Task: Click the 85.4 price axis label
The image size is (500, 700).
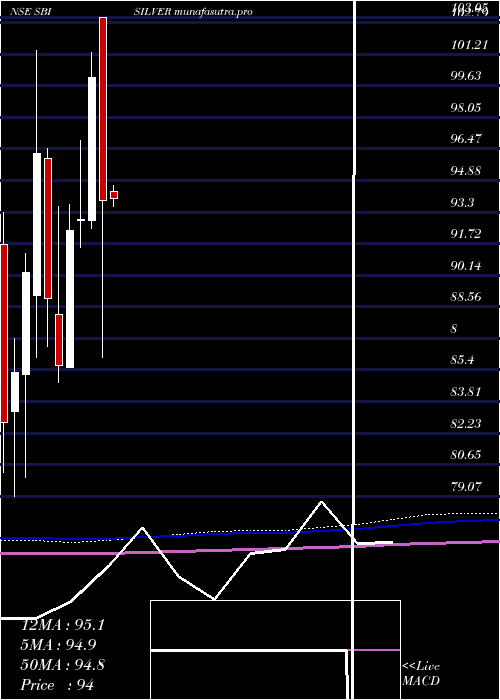Action: click(x=462, y=360)
